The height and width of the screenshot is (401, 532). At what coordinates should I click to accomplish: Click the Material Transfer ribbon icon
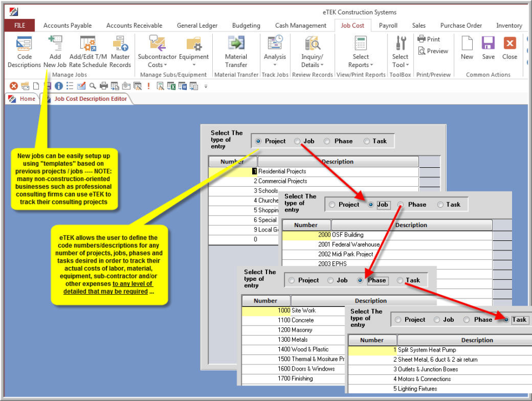(x=236, y=50)
